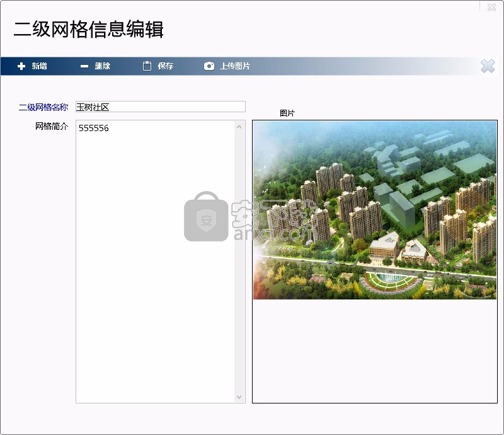The image size is (504, 435).
Task: Click the 二级网格名称 field label
Action: [x=43, y=107]
